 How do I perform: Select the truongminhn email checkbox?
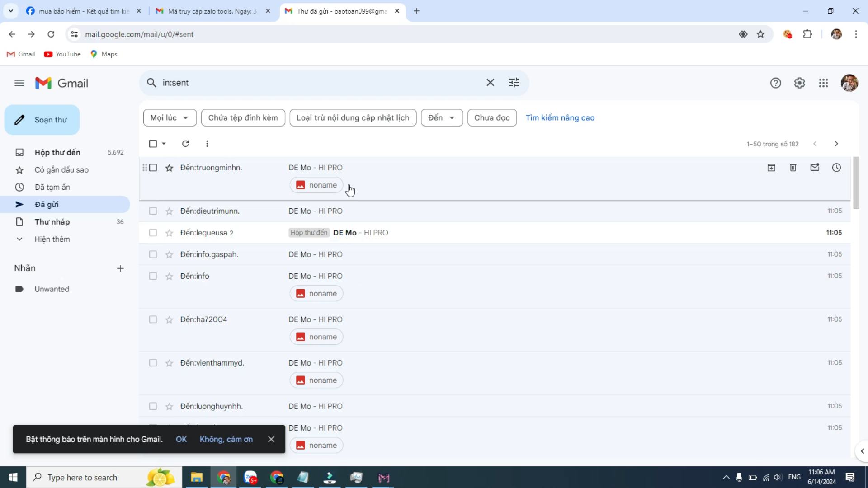click(x=153, y=168)
